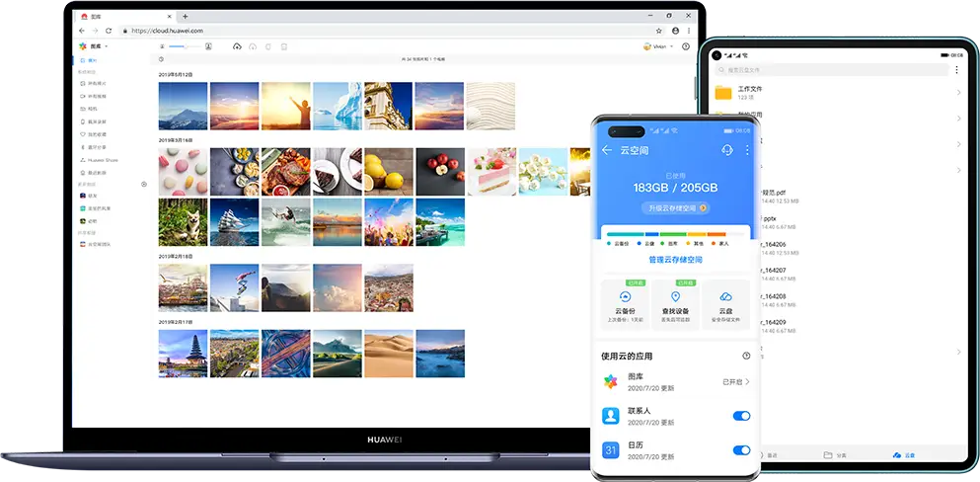Open a new browser tab with plus button
The width and height of the screenshot is (980, 482).
(185, 16)
